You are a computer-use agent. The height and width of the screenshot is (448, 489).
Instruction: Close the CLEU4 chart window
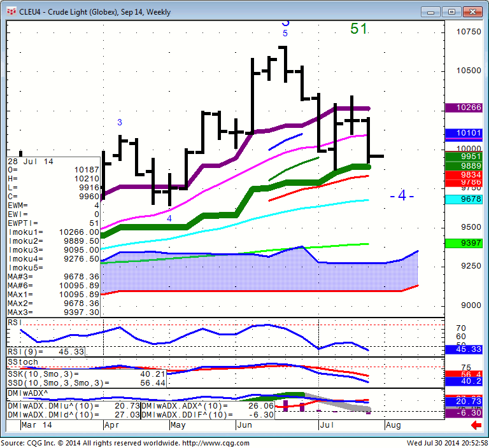tap(472, 12)
